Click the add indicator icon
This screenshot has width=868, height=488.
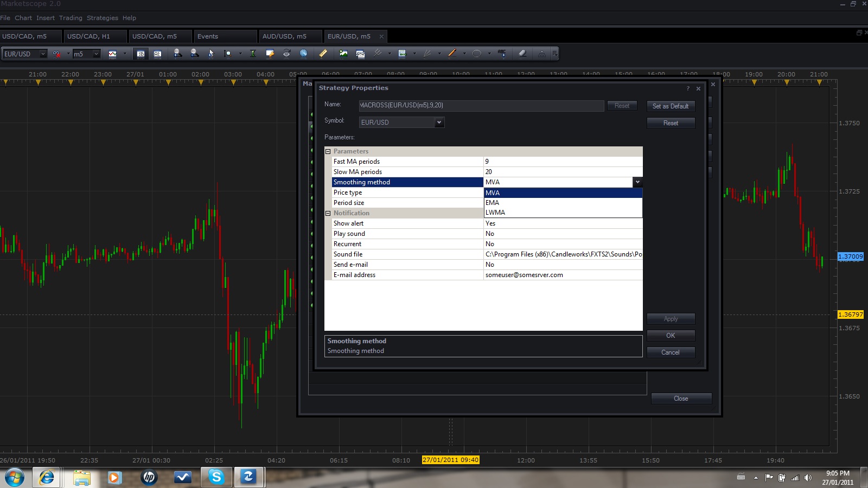(x=402, y=54)
